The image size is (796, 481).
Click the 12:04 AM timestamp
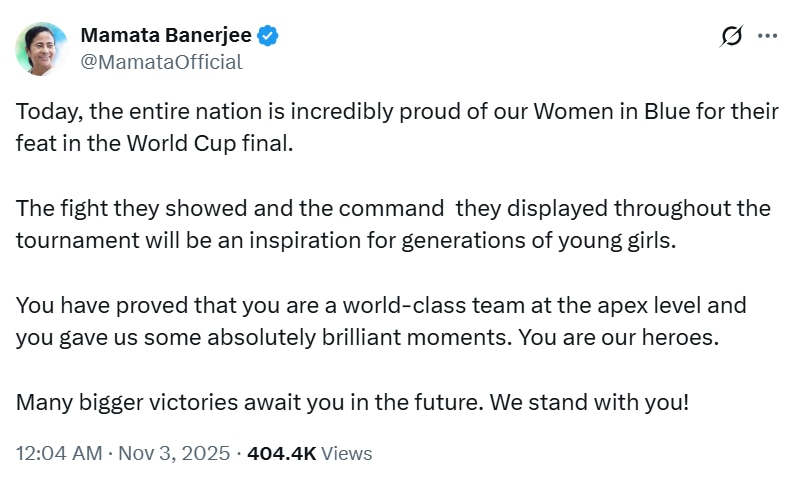[x=58, y=453]
